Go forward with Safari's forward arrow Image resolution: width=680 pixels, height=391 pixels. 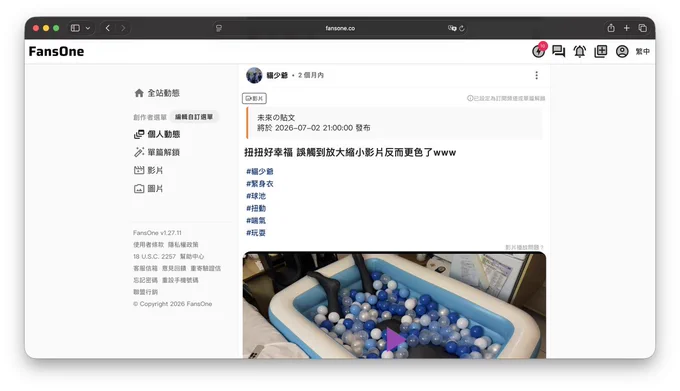(123, 28)
